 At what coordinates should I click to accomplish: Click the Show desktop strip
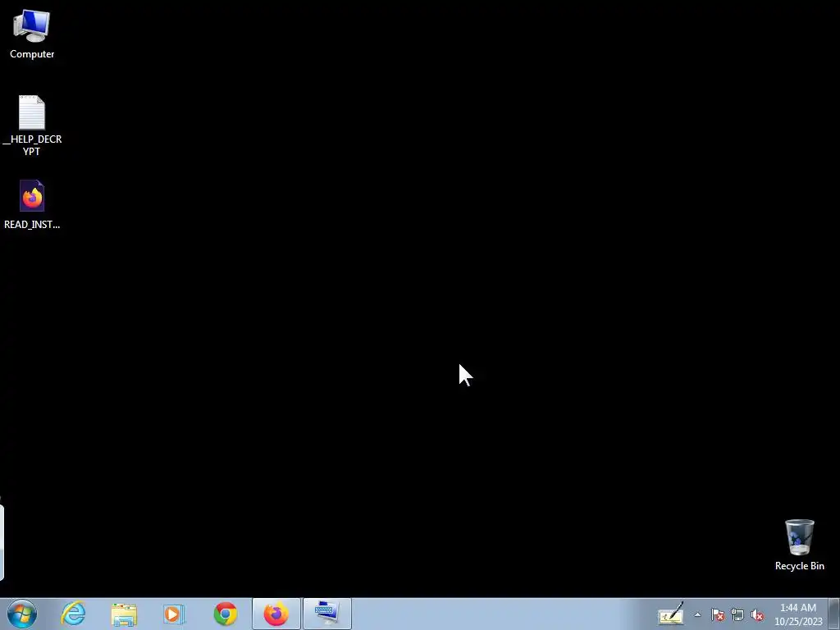click(x=834, y=614)
